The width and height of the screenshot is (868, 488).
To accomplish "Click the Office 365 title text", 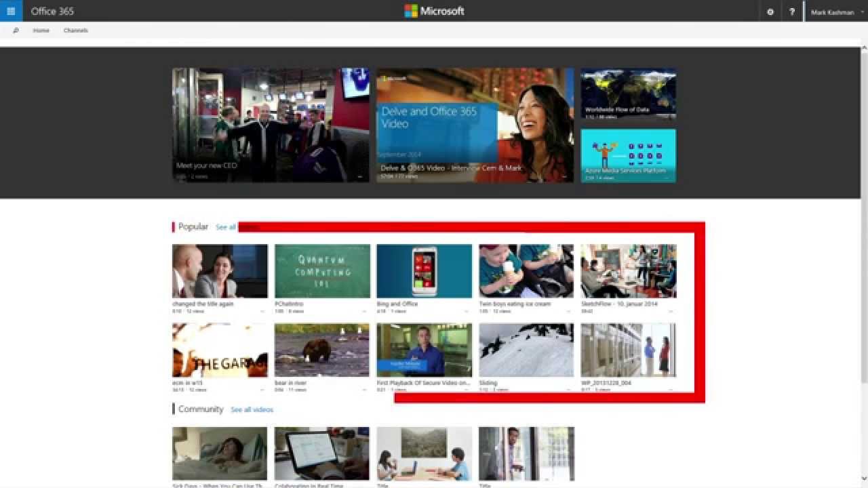I will pos(52,12).
